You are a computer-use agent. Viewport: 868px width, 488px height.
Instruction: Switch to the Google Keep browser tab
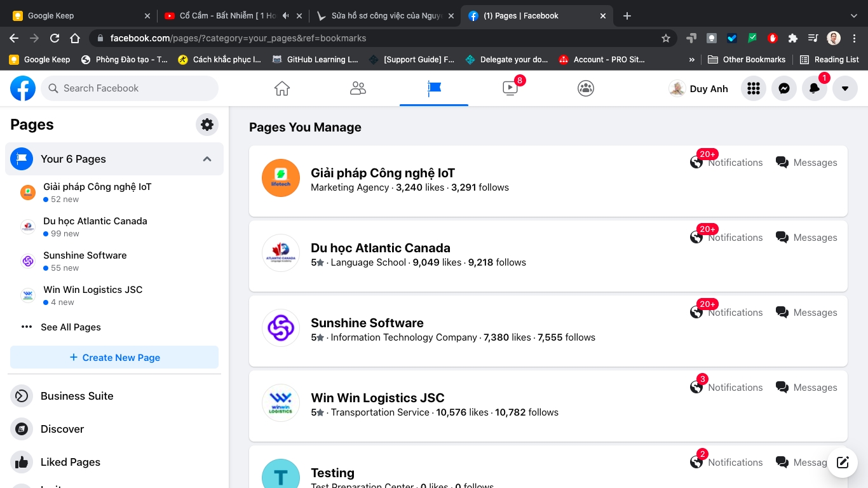(81, 16)
